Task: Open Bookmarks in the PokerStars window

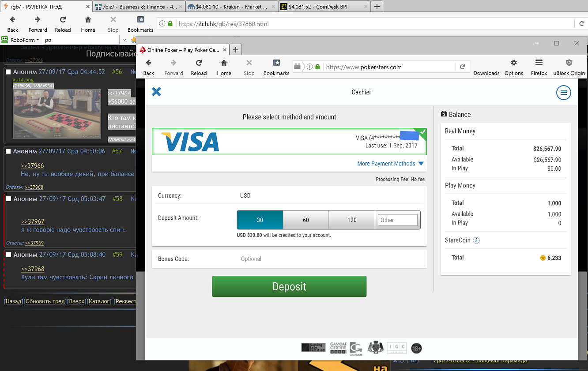Action: click(x=276, y=67)
